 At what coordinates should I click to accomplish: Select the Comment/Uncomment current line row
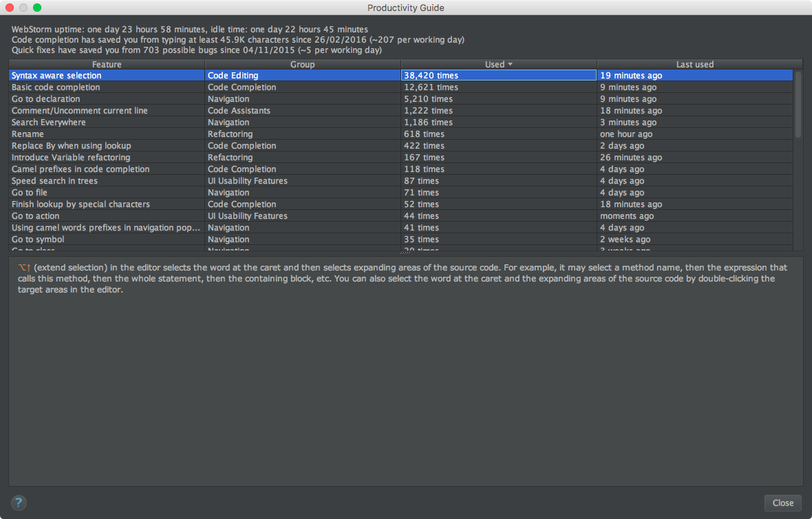[400, 110]
